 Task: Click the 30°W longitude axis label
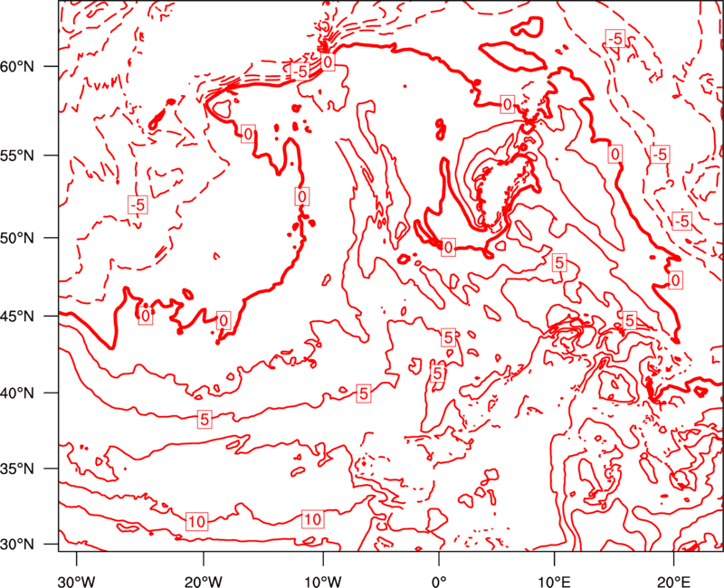(x=77, y=581)
